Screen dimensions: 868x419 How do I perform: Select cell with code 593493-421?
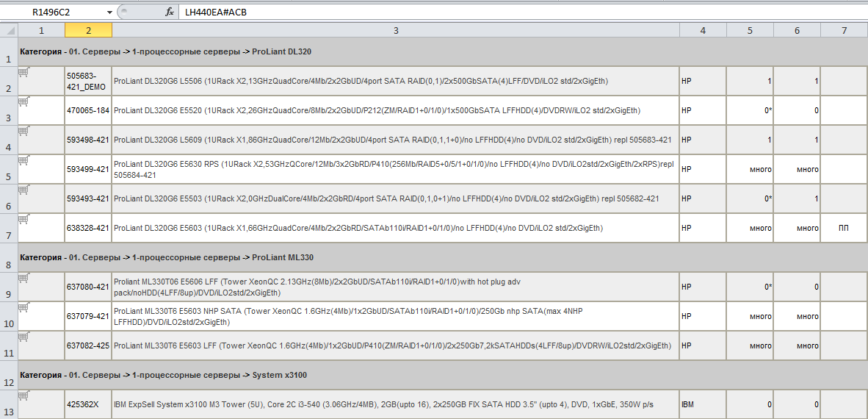pos(89,199)
